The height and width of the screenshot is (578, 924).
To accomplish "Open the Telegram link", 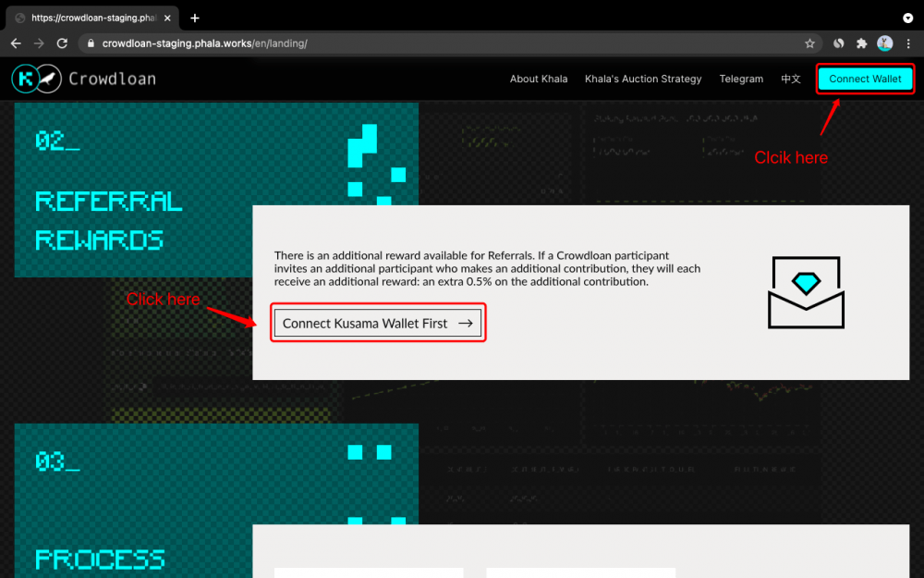I will point(741,79).
